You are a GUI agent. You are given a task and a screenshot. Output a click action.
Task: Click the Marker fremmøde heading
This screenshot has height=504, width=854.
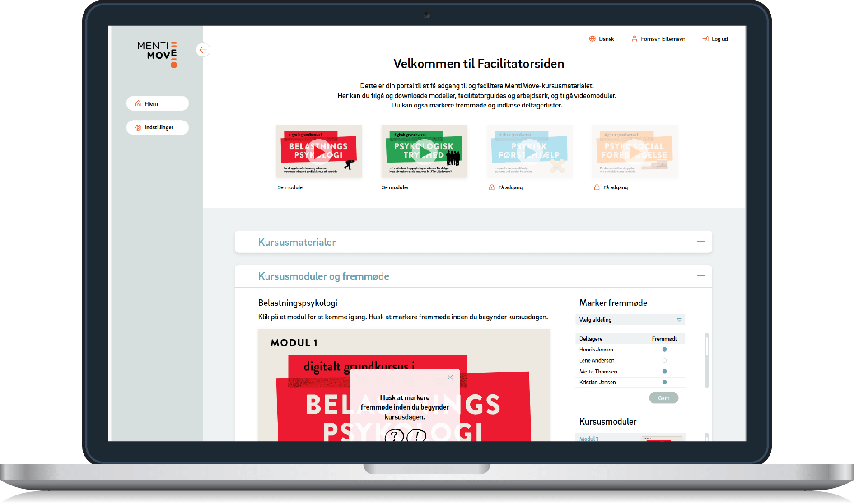613,303
